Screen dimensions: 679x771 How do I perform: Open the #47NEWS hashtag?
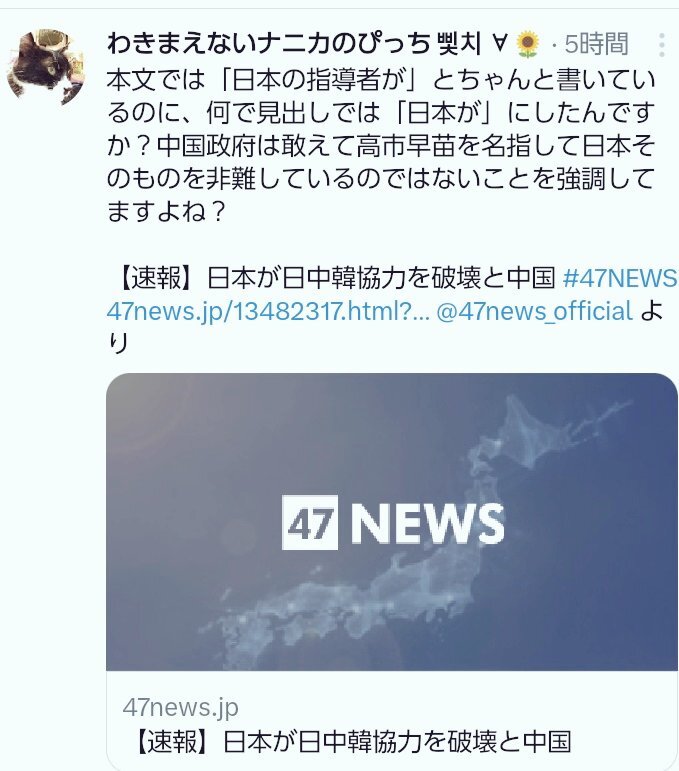[x=620, y=278]
